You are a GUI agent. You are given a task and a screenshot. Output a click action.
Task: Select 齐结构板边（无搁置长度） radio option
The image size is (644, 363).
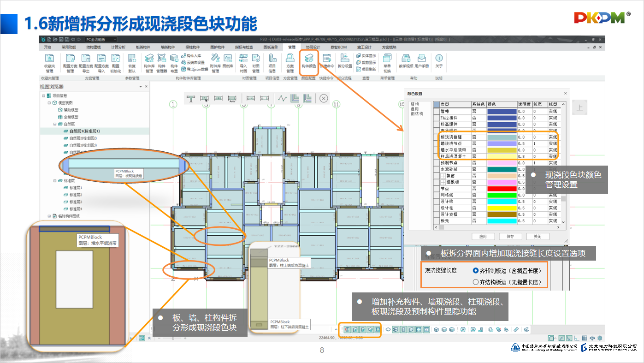point(476,282)
